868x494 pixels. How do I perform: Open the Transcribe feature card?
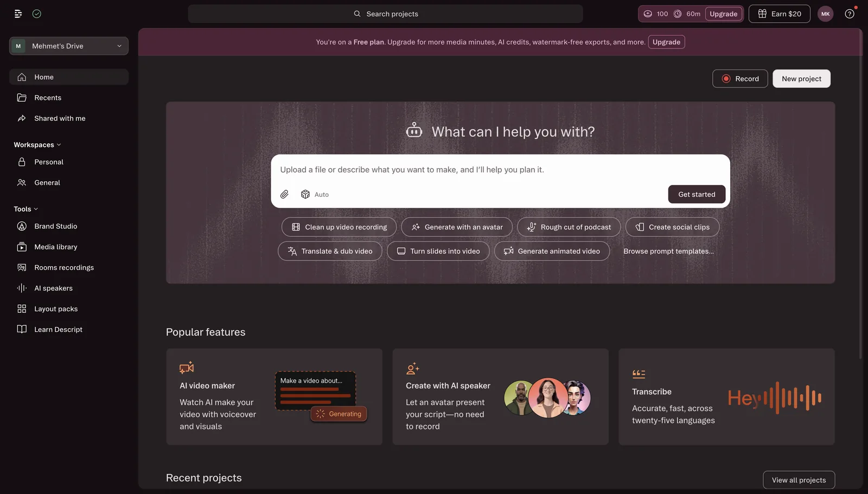(x=726, y=397)
